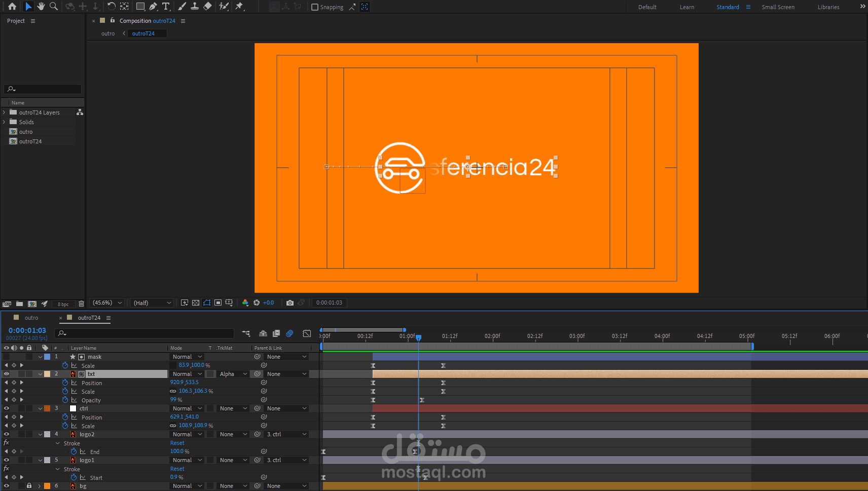Click the viewer timecode 0:00:01:03
This screenshot has width=868, height=491.
[x=329, y=303]
